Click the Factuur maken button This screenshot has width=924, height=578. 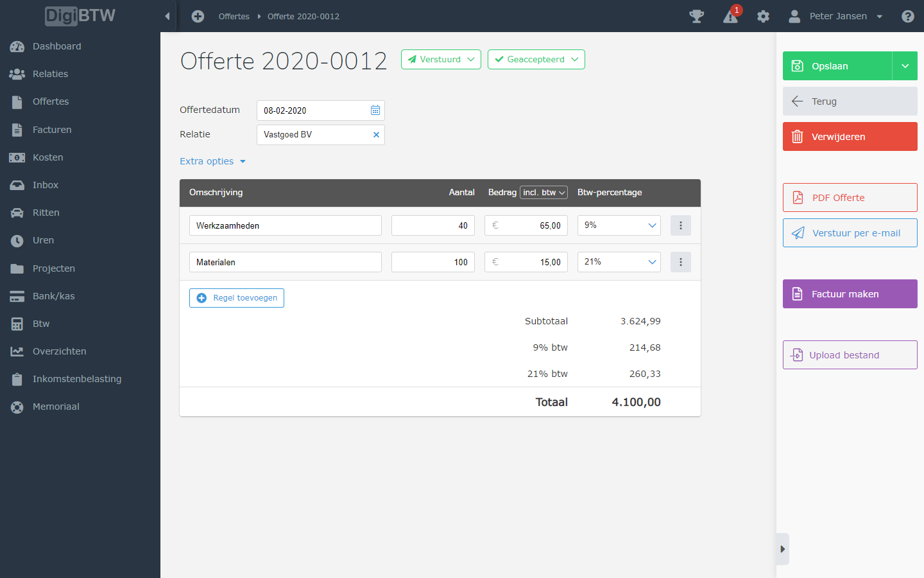tap(850, 294)
